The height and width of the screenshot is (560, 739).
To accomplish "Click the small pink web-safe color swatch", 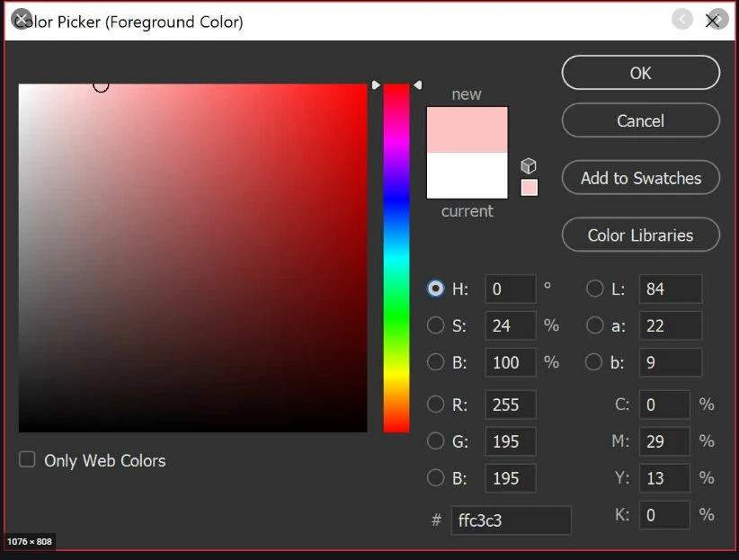I will tap(529, 187).
